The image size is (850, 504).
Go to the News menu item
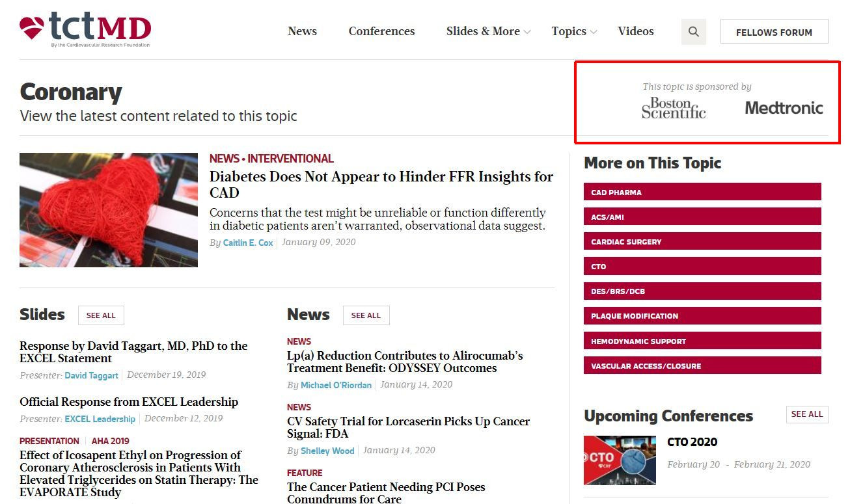[302, 31]
